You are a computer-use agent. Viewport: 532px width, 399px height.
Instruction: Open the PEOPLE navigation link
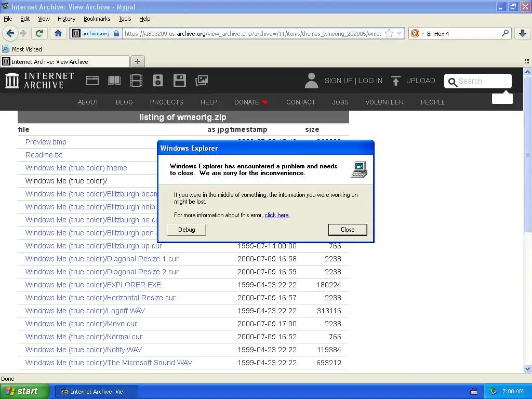coord(433,102)
